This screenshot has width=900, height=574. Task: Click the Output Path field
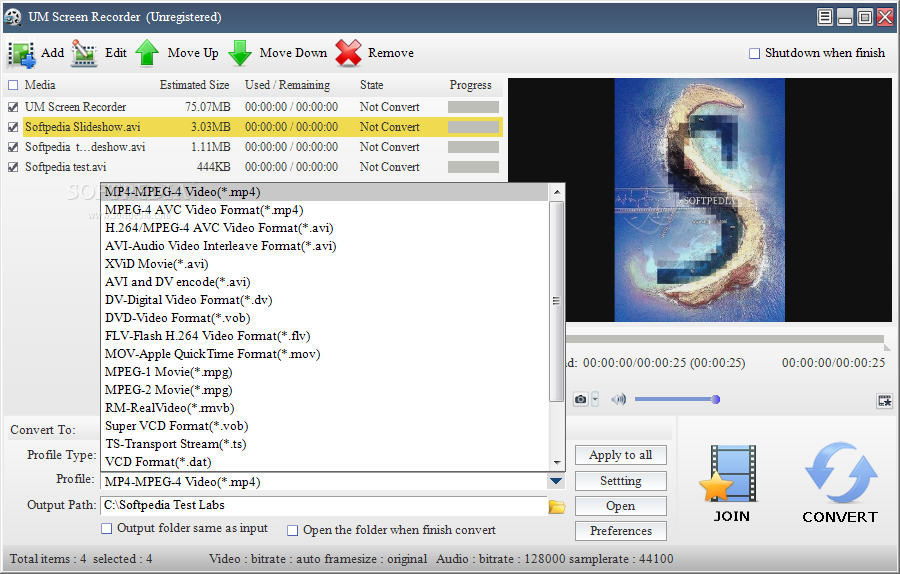click(324, 506)
